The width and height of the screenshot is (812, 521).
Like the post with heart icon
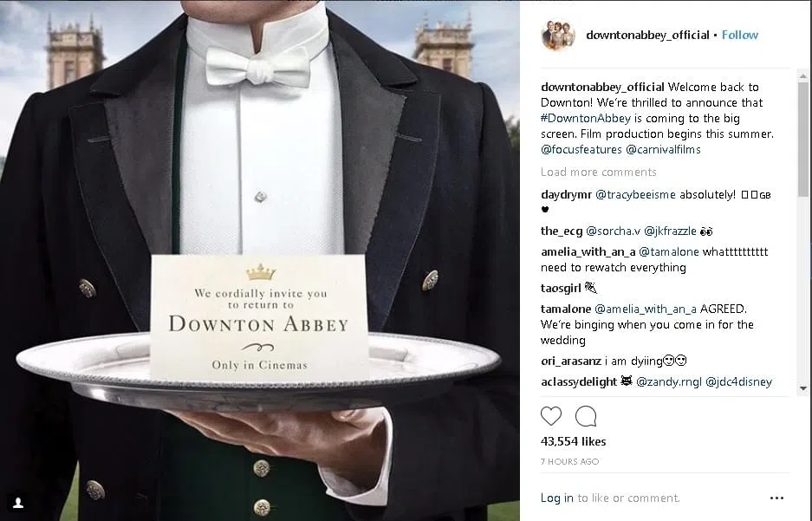(x=551, y=416)
